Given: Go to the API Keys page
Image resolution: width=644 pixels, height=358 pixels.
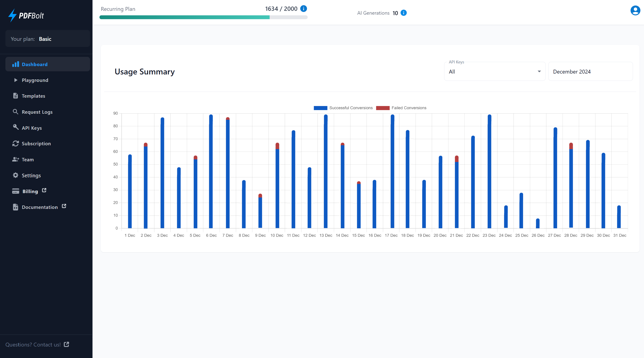Looking at the screenshot, I should coord(32,128).
